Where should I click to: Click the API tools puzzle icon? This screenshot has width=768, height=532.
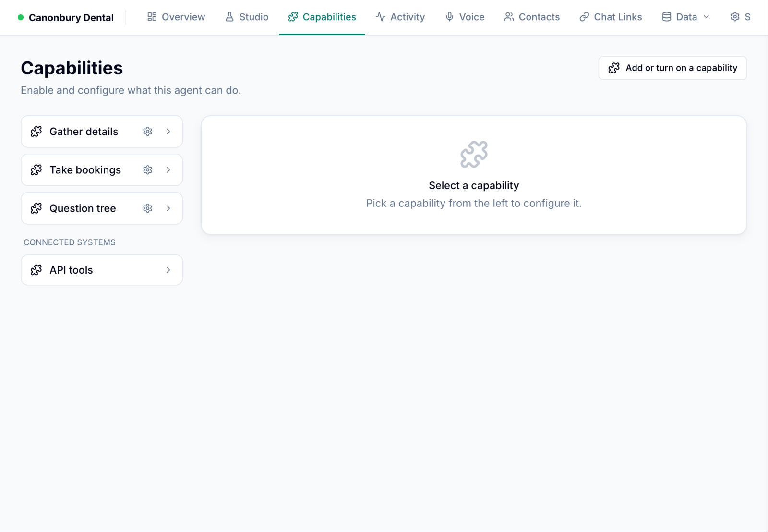pyautogui.click(x=36, y=270)
